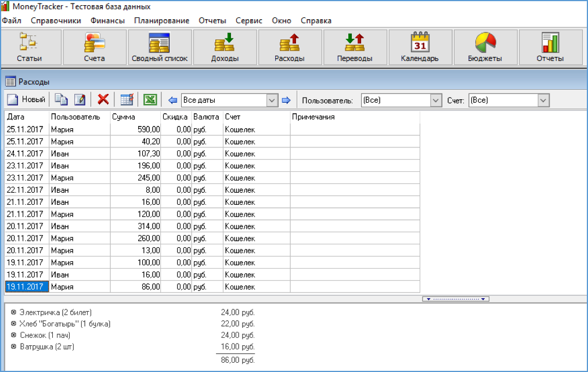588x372 pixels.
Task: Click the copy record icon
Action: pyautogui.click(x=61, y=100)
